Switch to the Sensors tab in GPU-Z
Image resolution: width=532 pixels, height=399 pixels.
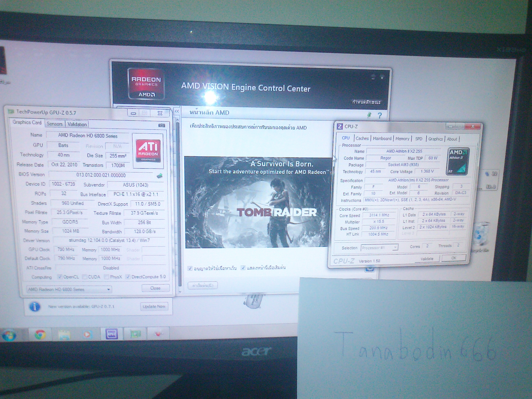coord(55,124)
